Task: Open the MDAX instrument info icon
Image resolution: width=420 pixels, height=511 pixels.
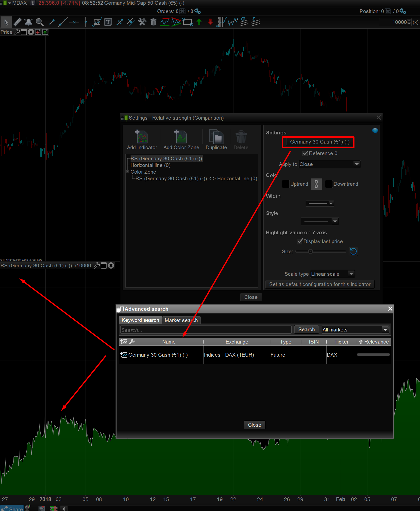Action: point(33,3)
